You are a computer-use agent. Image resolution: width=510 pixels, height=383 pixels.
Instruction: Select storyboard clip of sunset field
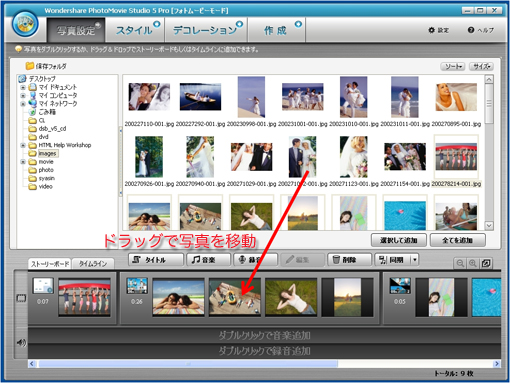[347, 297]
